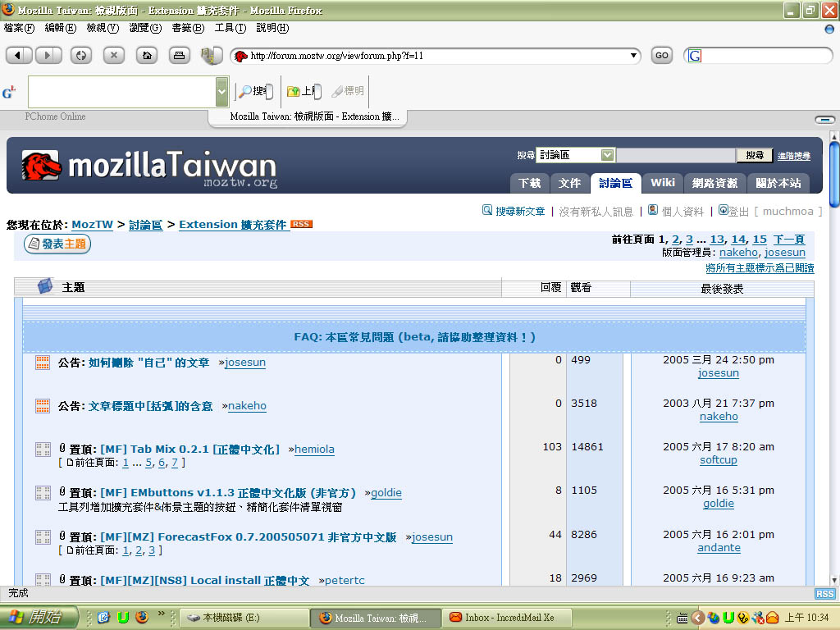840x630 pixels.
Task: Click the Print toolbar icon
Action: (179, 55)
